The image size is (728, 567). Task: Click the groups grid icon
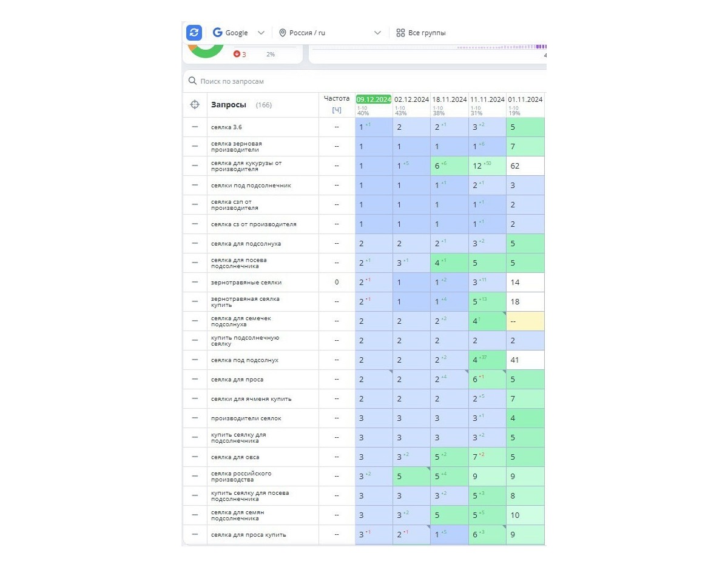pos(400,33)
